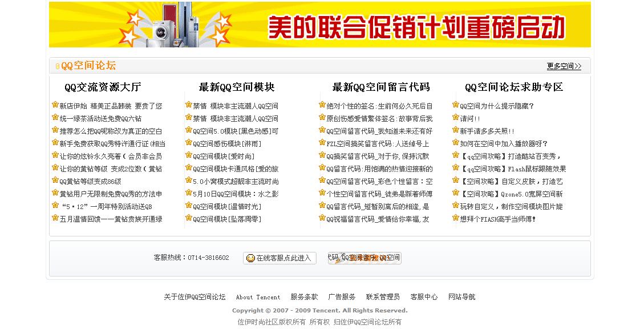Select the star icon beside "QQ祝福留言代码_爱情给你幸福"
The width and height of the screenshot is (644, 329).
pos(322,218)
